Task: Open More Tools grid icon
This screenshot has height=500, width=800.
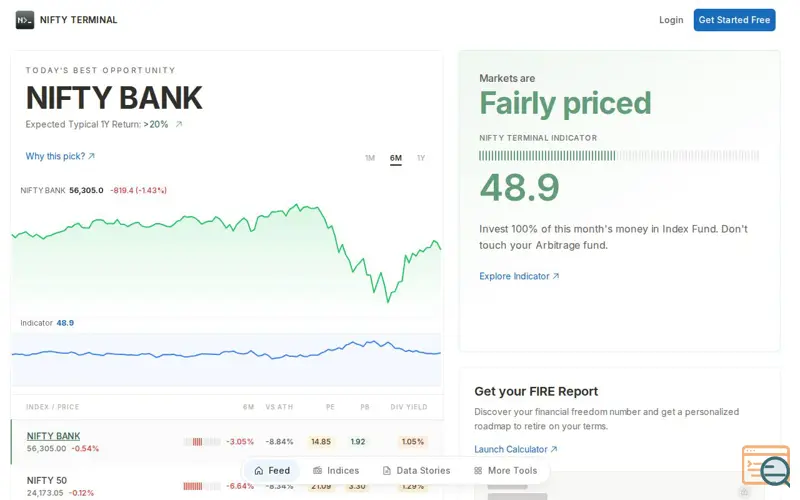Action: coord(478,470)
